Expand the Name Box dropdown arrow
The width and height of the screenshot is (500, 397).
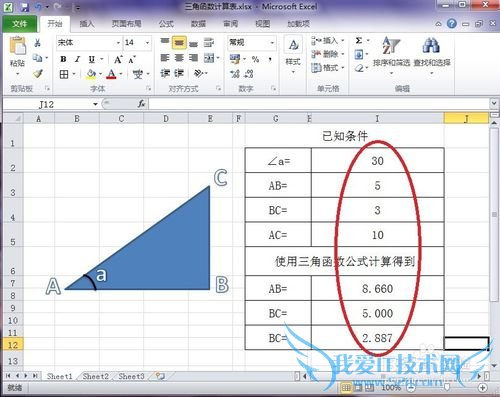click(x=95, y=104)
